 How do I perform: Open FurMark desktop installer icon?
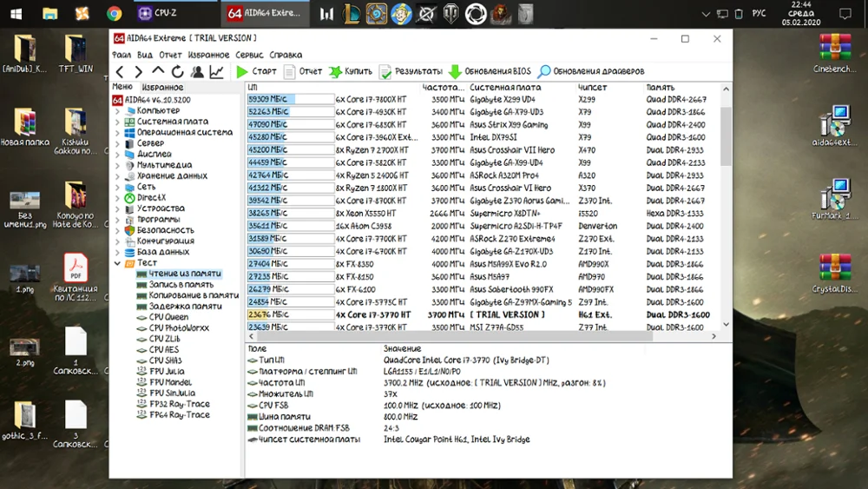[x=834, y=200]
